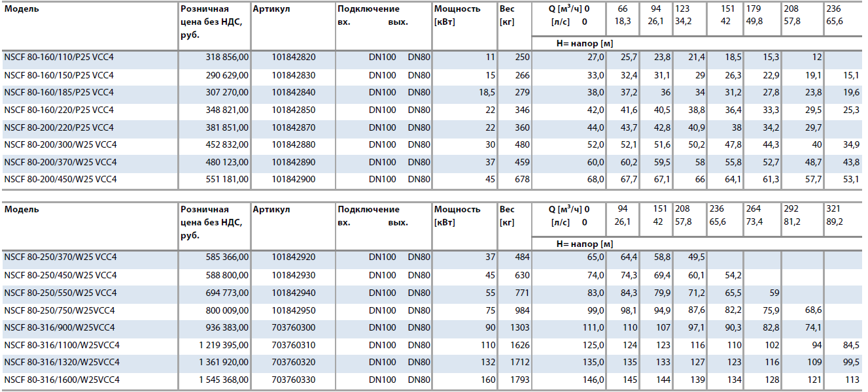Click article number 101842930
This screenshot has width=868, height=392.
293,275
